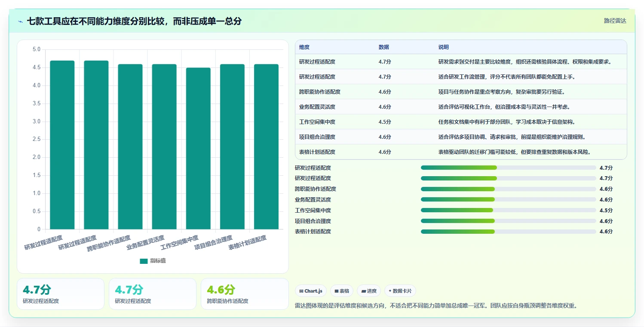Click the 路径雷达 label in header
Viewport: 644px width, 327px height.
pyautogui.click(x=615, y=21)
